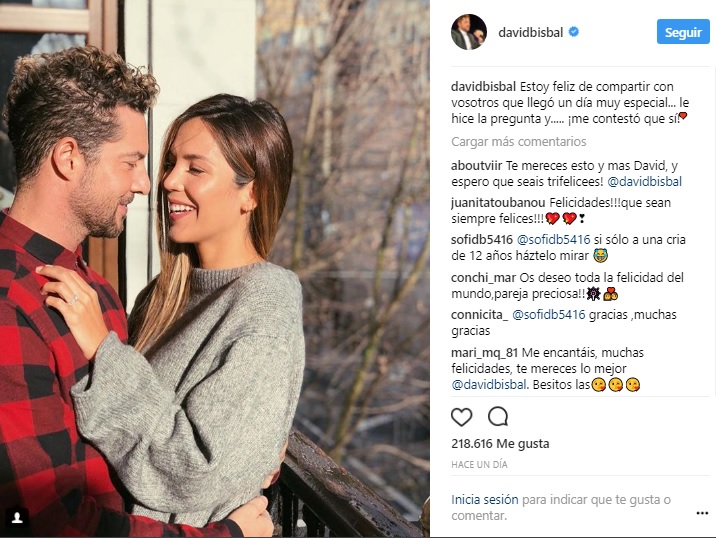Screen dimensions: 716x538
Task: Open davidbisbal profile picture avatar
Action: point(469,32)
